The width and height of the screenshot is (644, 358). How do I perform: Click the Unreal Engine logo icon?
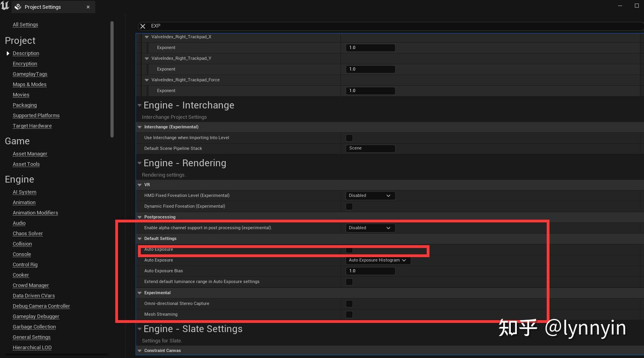point(5,6)
